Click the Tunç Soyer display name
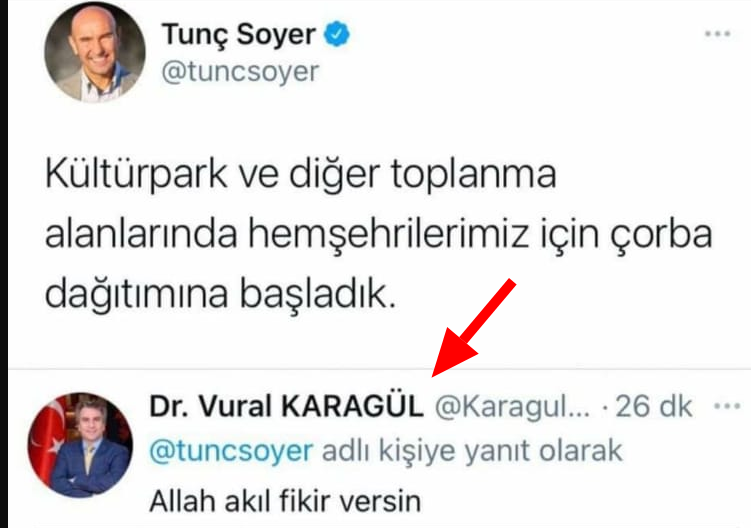 tap(239, 34)
